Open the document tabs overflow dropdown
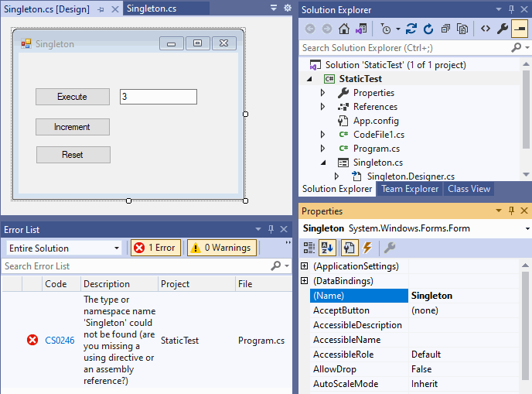 274,8
